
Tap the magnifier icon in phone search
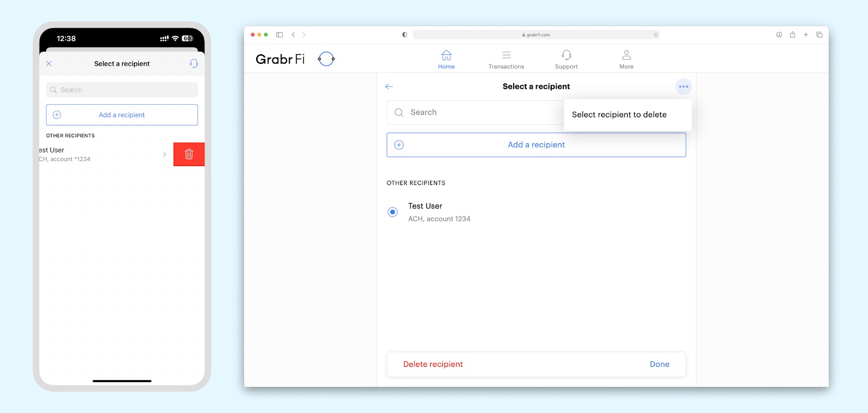click(53, 90)
